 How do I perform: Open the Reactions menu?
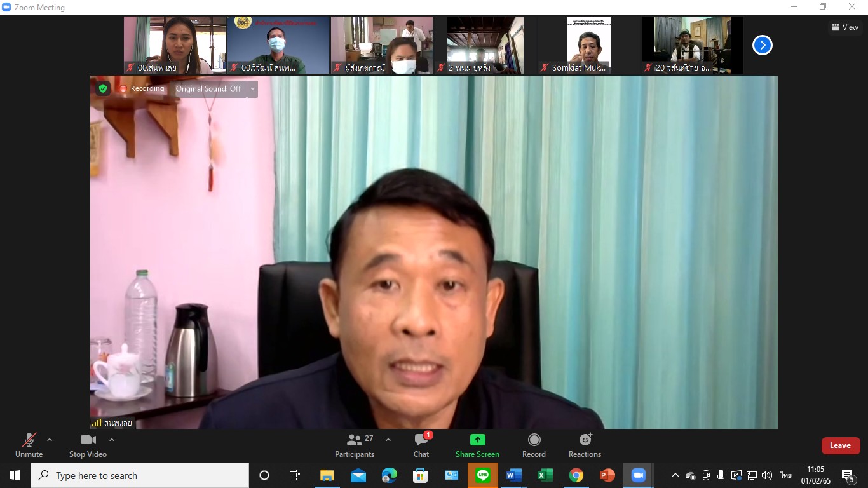point(585,445)
